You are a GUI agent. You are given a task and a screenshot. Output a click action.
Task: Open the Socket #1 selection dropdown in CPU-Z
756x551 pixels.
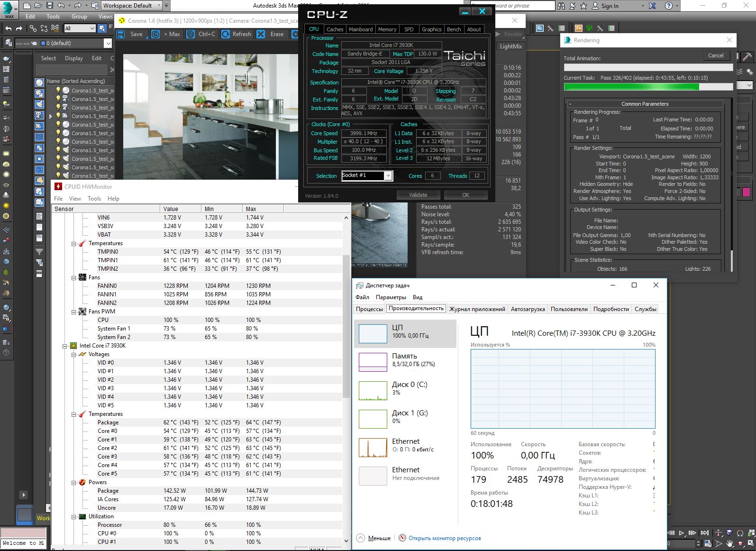[367, 175]
